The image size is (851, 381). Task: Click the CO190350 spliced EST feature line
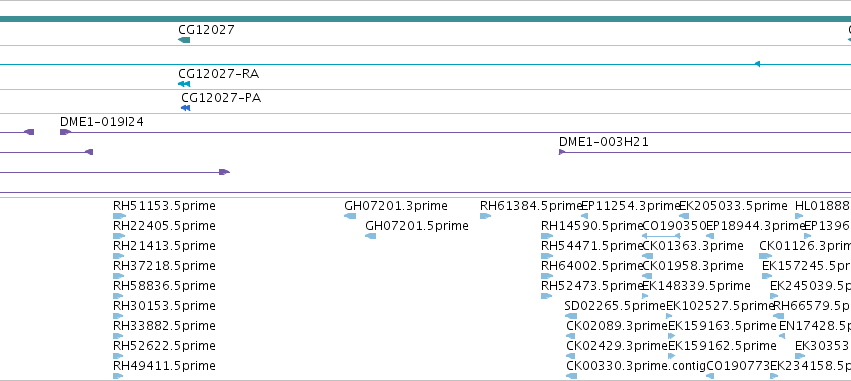click(661, 236)
